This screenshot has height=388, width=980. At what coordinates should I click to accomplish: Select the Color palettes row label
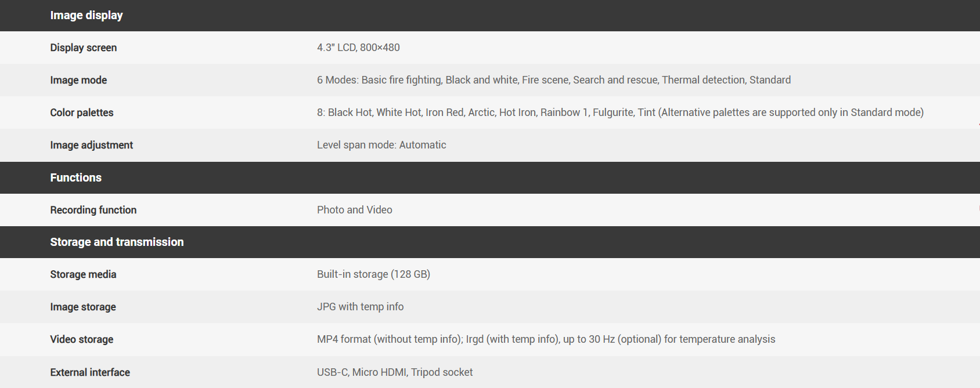pos(82,113)
